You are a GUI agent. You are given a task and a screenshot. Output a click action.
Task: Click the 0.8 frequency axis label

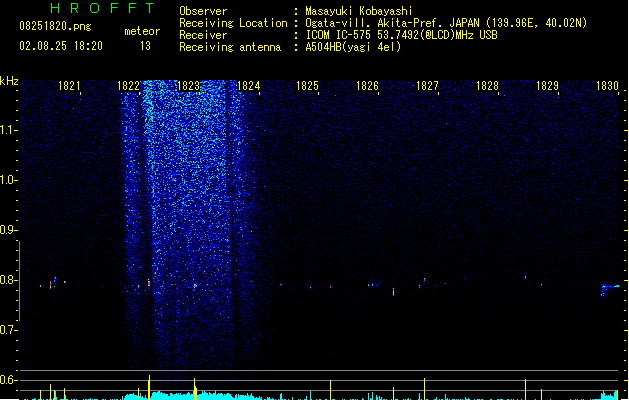[x=8, y=280]
